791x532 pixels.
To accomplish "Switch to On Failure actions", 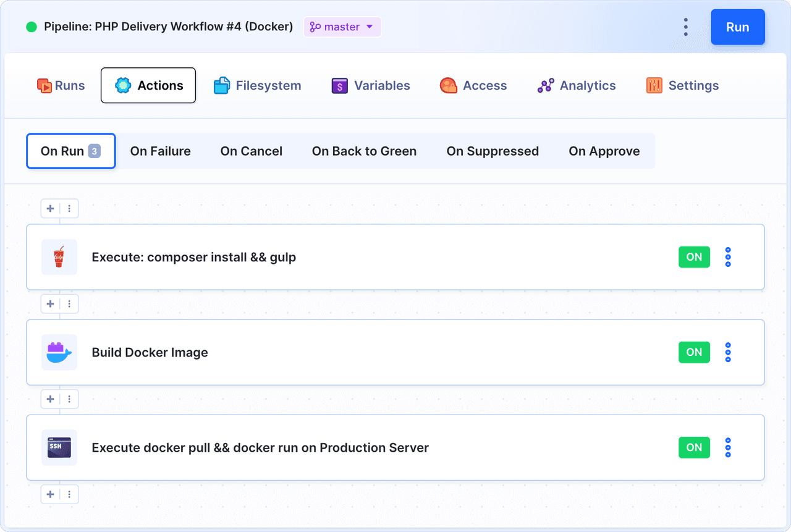I will [161, 151].
